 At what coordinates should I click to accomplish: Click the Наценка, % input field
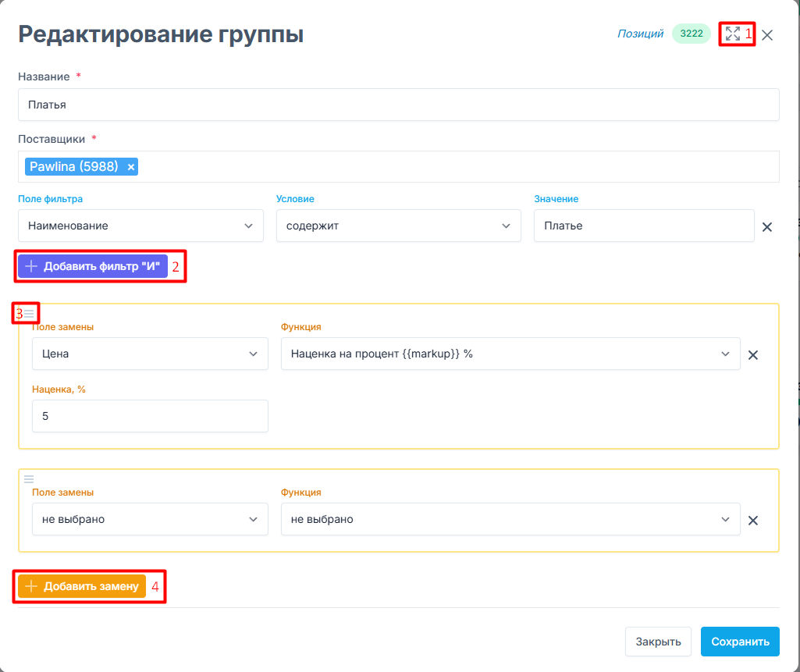click(x=150, y=416)
